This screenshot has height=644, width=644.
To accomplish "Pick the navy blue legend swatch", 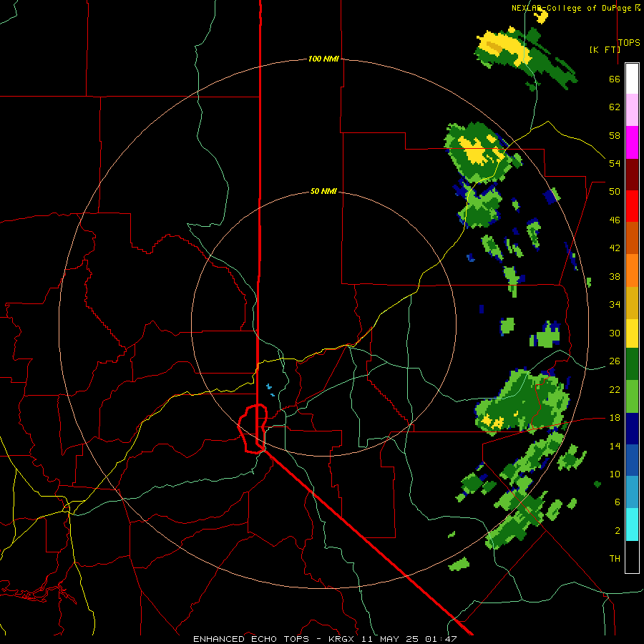I will (632, 429).
